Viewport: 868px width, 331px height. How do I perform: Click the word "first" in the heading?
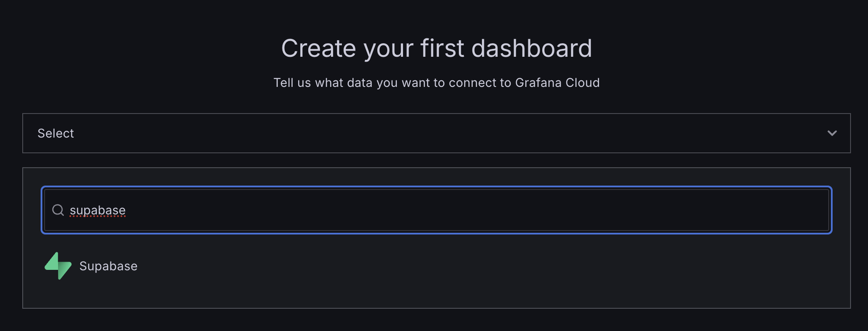442,48
